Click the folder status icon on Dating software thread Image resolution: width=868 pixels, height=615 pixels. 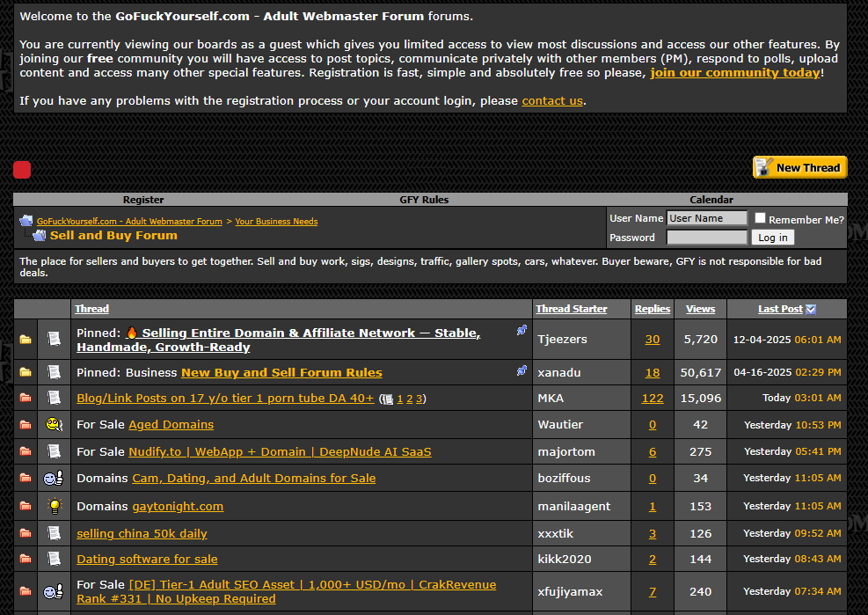pyautogui.click(x=26, y=559)
